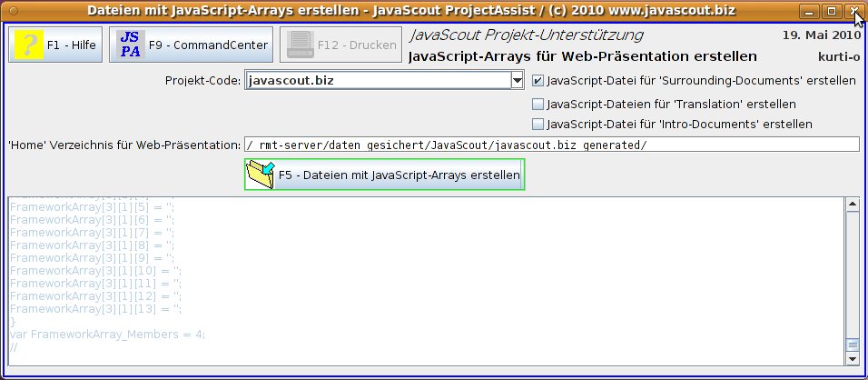Click the yellow question mark help icon

pyautogui.click(x=28, y=44)
